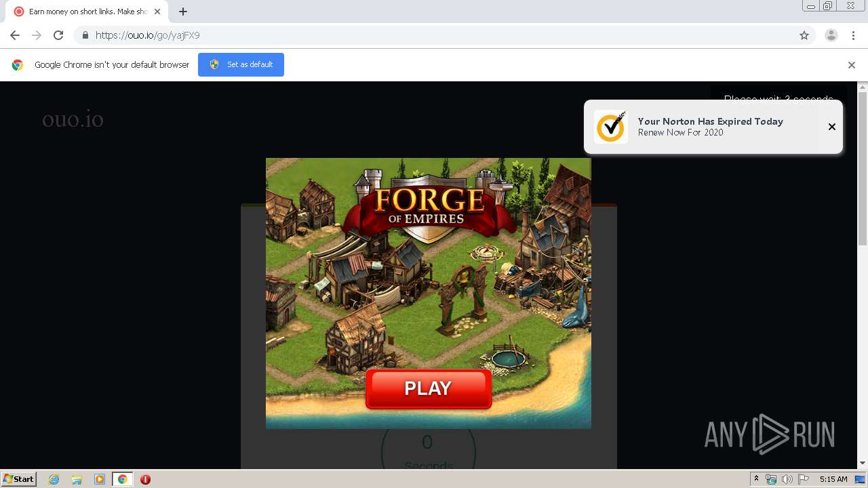Open the File Explorer taskbar icon
Screen dimensions: 868x488
tap(77, 479)
